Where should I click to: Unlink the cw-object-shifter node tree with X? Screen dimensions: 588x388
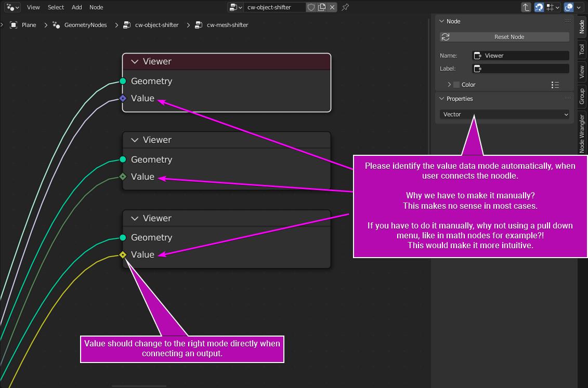pyautogui.click(x=332, y=7)
